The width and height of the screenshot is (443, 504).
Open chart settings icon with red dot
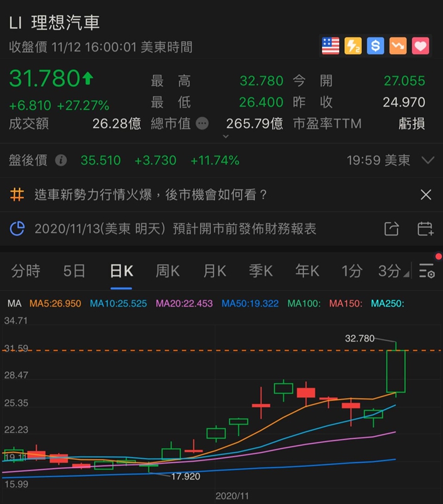[x=427, y=271]
